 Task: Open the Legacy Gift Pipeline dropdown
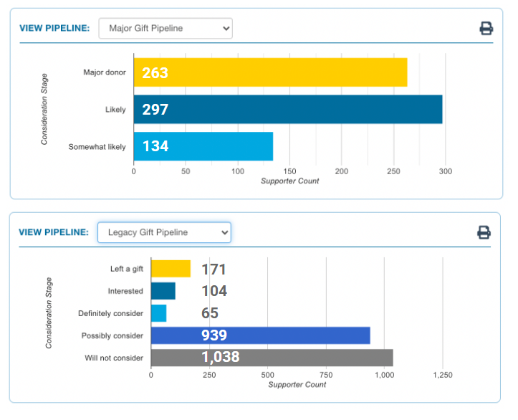click(x=164, y=232)
